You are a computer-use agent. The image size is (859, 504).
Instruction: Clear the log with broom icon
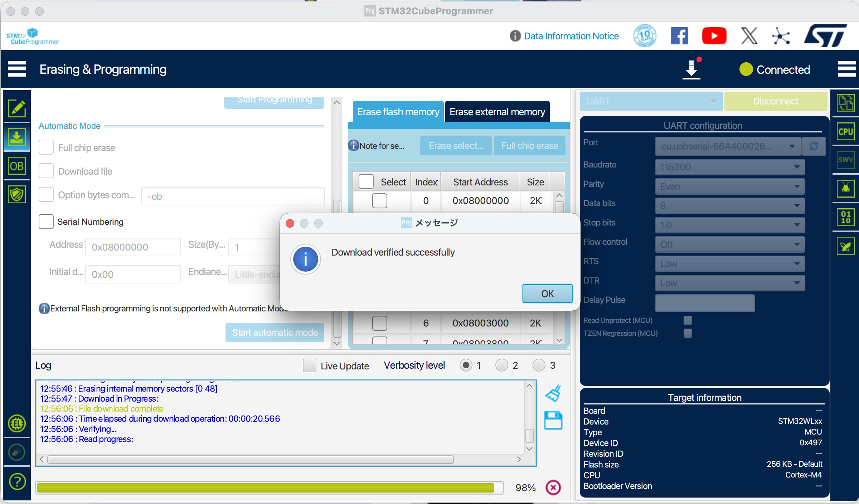[553, 393]
